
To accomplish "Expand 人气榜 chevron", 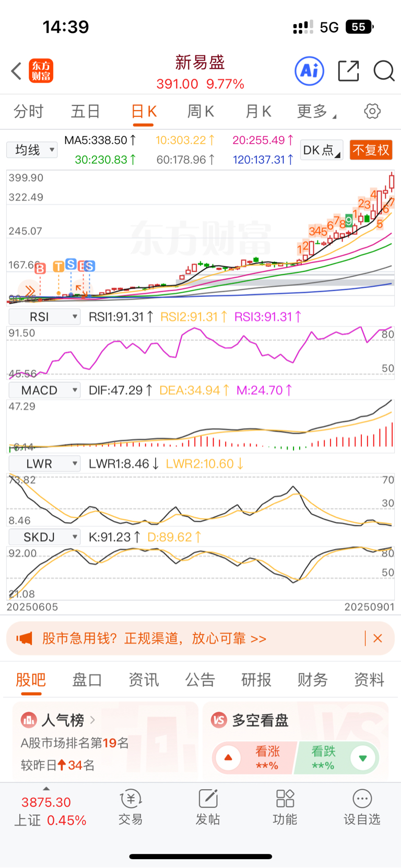I will (92, 720).
